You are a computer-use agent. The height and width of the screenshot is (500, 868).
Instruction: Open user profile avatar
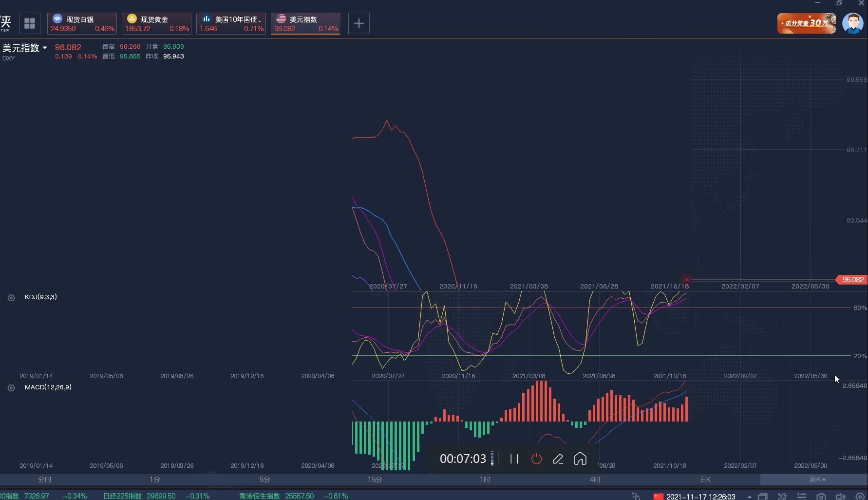852,23
